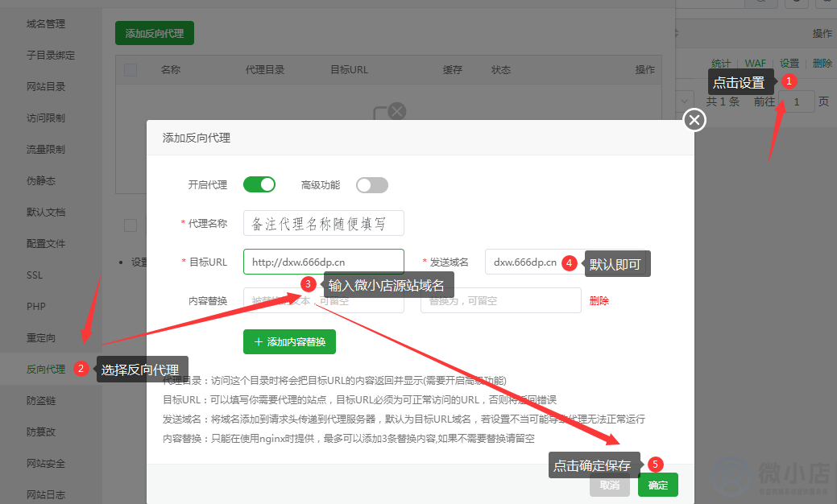Tick the checkbox below the proxy table
The height and width of the screenshot is (504, 837).
131,225
